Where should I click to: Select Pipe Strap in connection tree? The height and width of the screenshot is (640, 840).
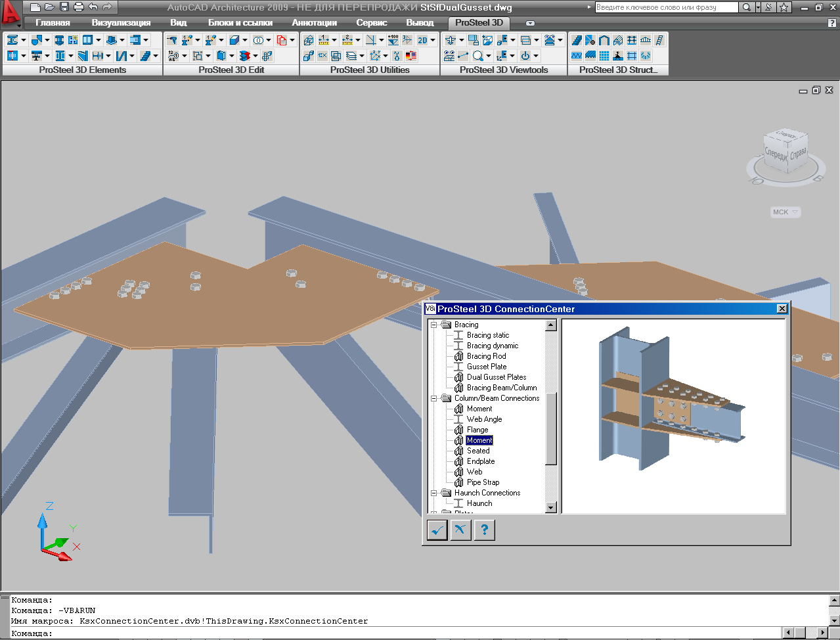[483, 482]
